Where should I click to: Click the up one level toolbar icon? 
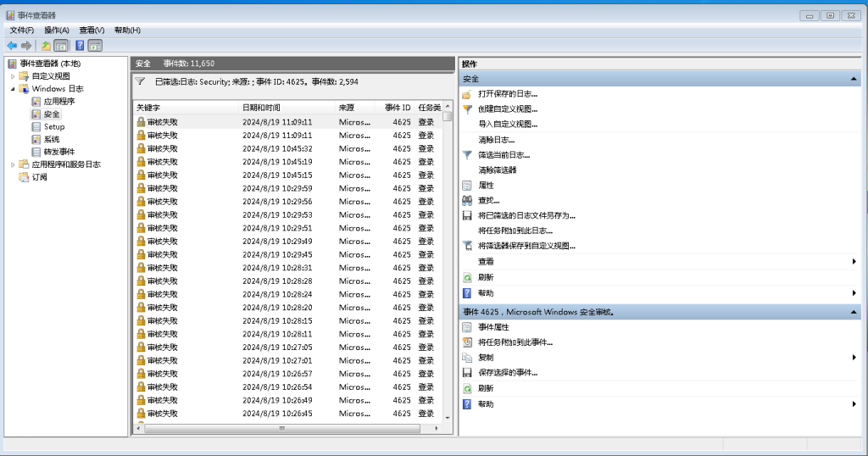tap(46, 46)
